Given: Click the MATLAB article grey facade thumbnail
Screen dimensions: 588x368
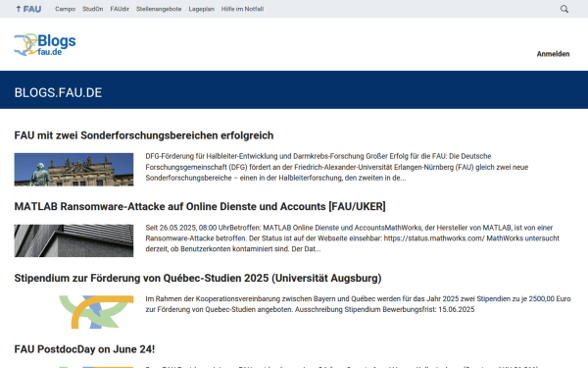Looking at the screenshot, I should (x=73, y=240).
